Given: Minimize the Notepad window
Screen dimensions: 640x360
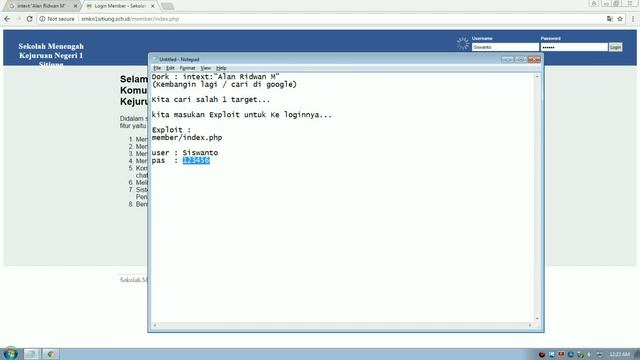Looking at the screenshot, I should (x=507, y=60).
